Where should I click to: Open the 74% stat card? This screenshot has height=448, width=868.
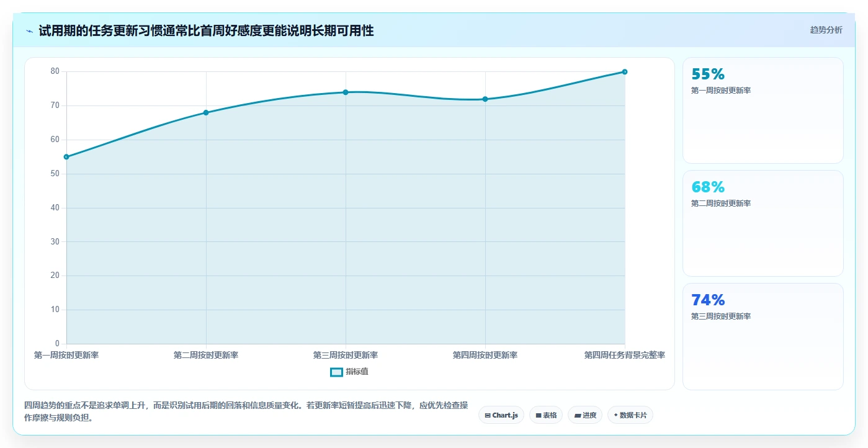point(763,336)
